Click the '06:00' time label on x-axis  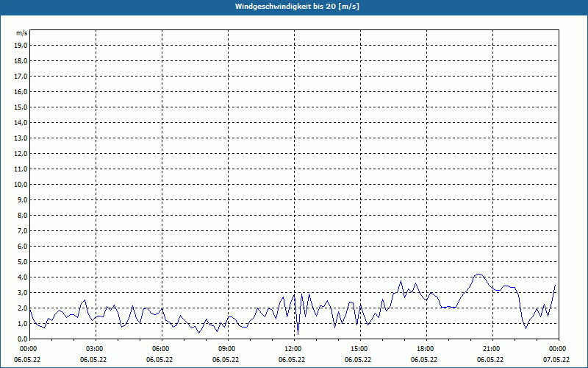pos(159,349)
